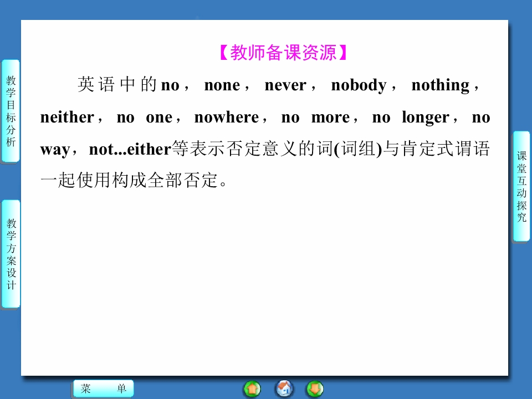This screenshot has height=399, width=532.
Task: Go to previous slide with up arrow icon
Action: point(252,389)
